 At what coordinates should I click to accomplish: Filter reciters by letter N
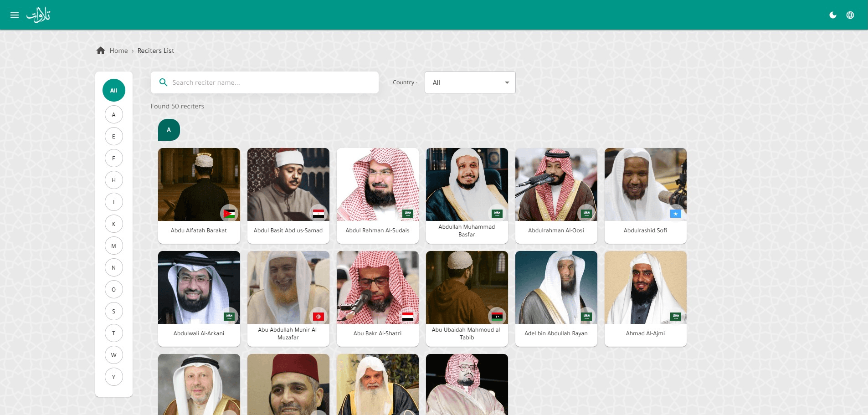pos(114,267)
